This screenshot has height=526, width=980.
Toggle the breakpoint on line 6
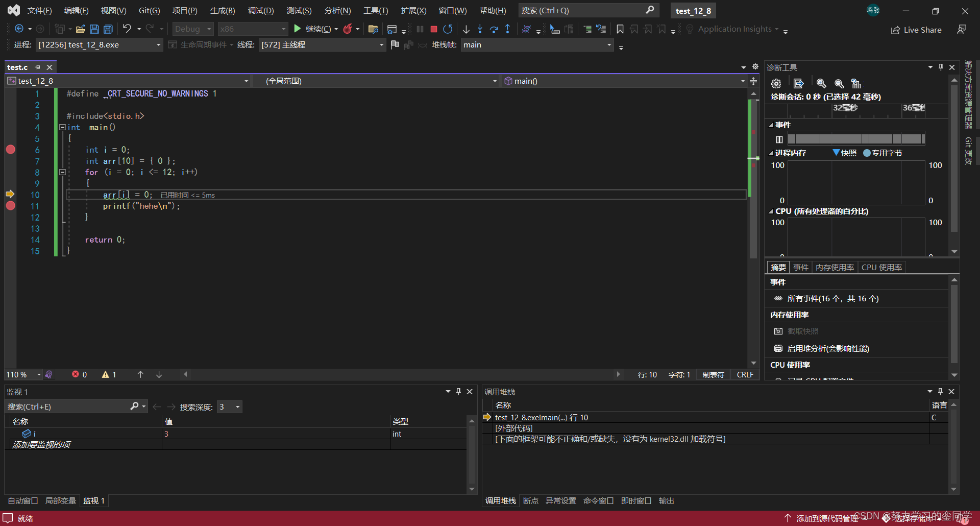10,150
